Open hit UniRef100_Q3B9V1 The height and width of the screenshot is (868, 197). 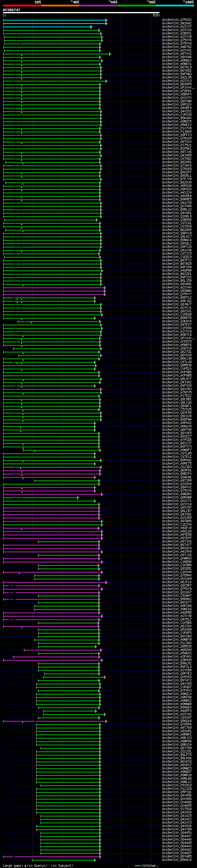[x=176, y=33]
